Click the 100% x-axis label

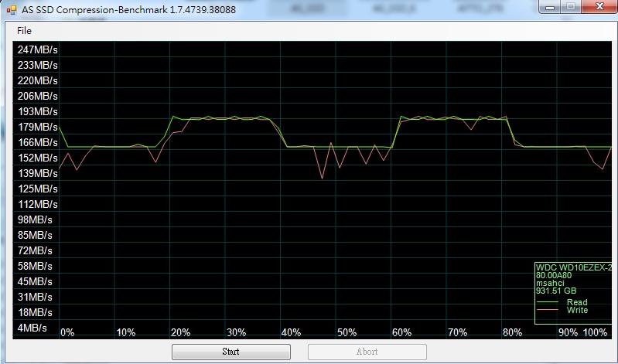[595, 332]
